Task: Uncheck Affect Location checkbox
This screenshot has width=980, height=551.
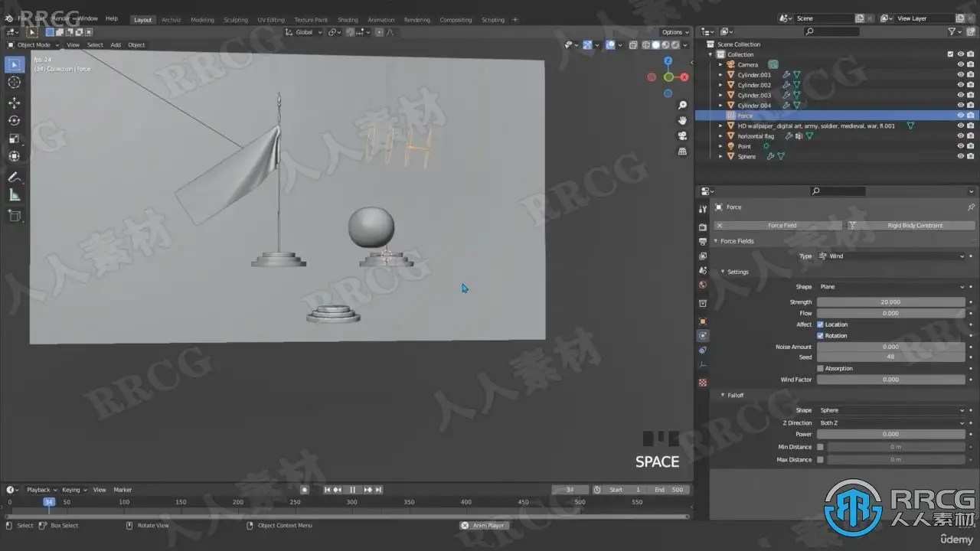Action: pos(820,324)
